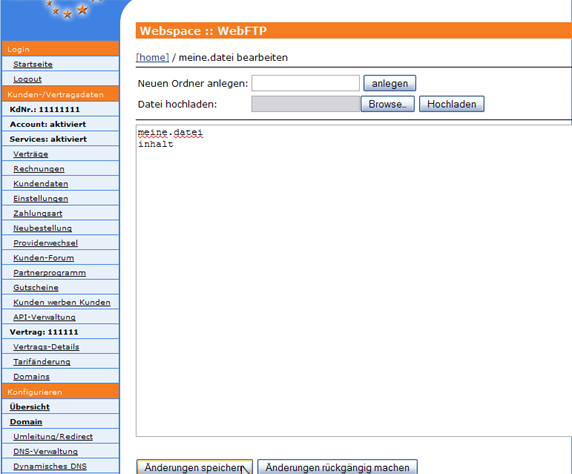
Task: Click the Hochladen button
Action: (x=452, y=104)
